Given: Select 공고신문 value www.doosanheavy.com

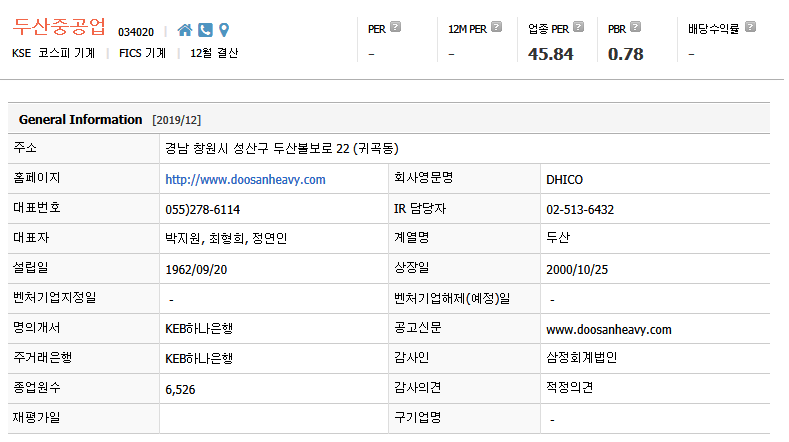Looking at the screenshot, I should tap(609, 330).
